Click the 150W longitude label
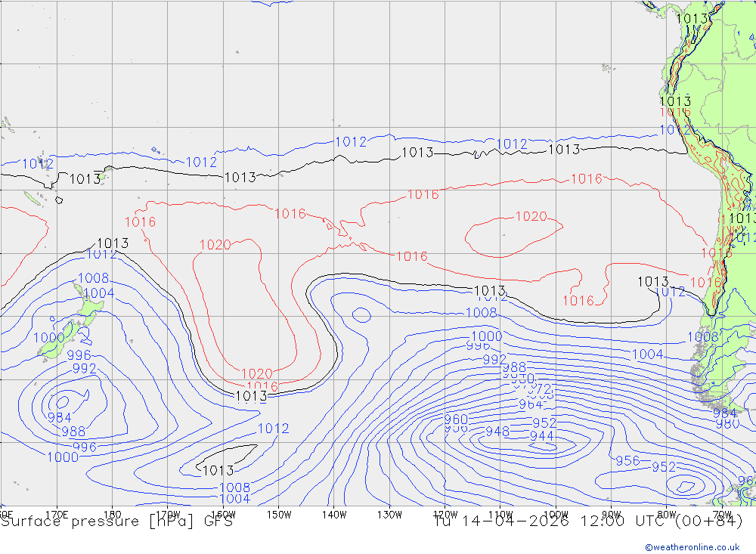Viewport: 756px width, 554px height. click(x=279, y=515)
